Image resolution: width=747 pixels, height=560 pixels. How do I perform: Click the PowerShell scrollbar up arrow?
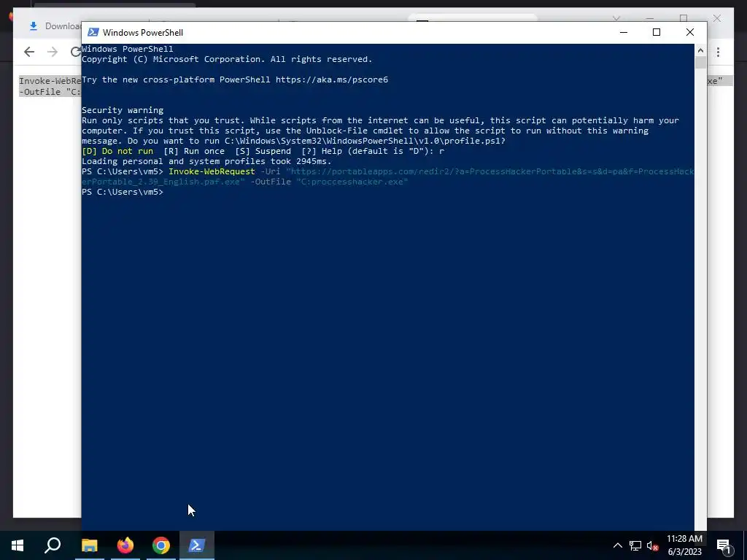pos(700,50)
